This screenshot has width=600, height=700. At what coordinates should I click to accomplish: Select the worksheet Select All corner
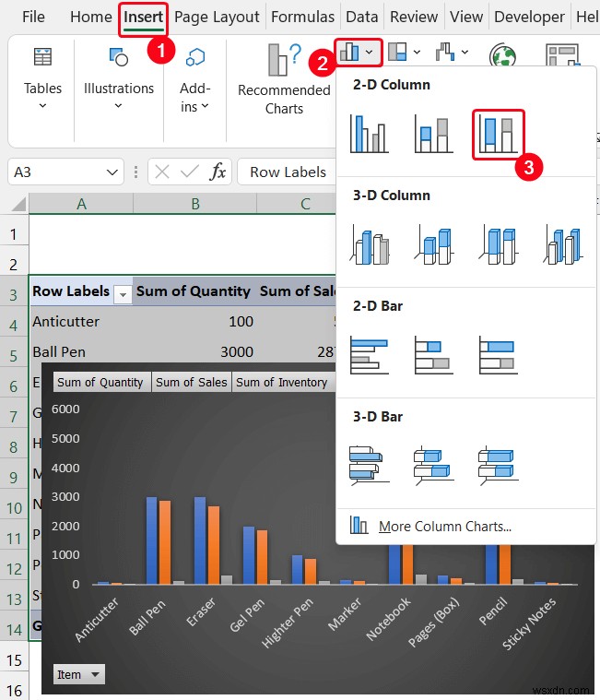click(x=18, y=204)
